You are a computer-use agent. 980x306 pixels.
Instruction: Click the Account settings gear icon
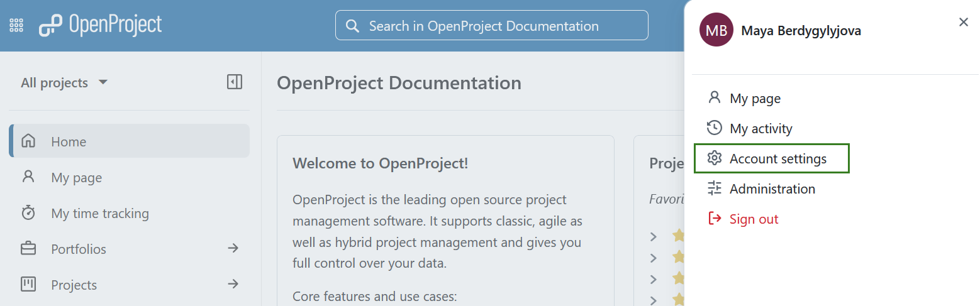click(714, 158)
